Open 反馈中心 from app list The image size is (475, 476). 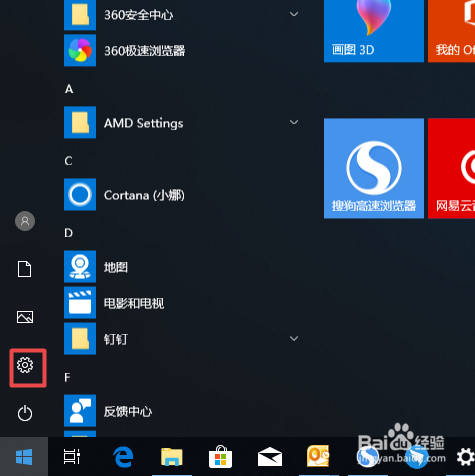(x=108, y=411)
